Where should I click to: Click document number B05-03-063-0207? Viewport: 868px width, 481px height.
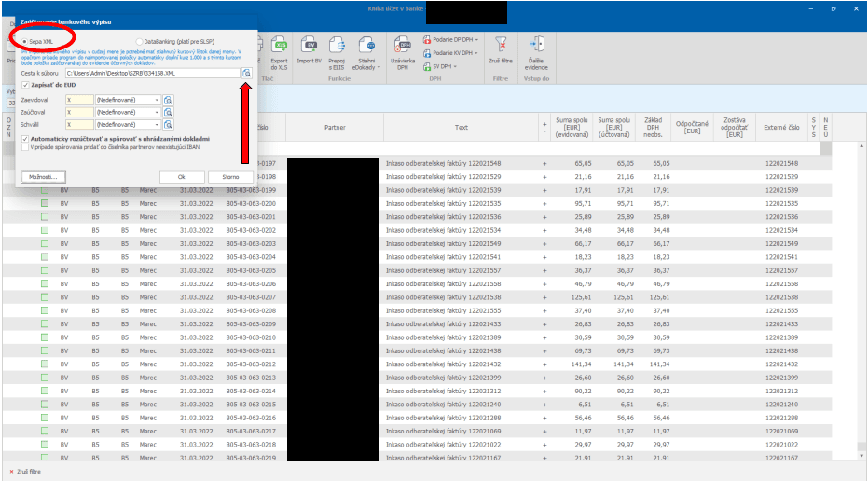pos(250,297)
